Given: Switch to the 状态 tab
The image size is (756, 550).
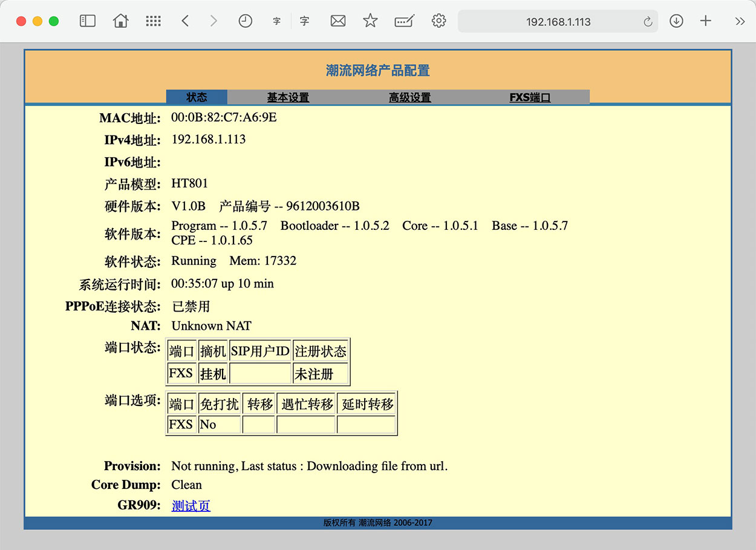Looking at the screenshot, I should pyautogui.click(x=197, y=97).
